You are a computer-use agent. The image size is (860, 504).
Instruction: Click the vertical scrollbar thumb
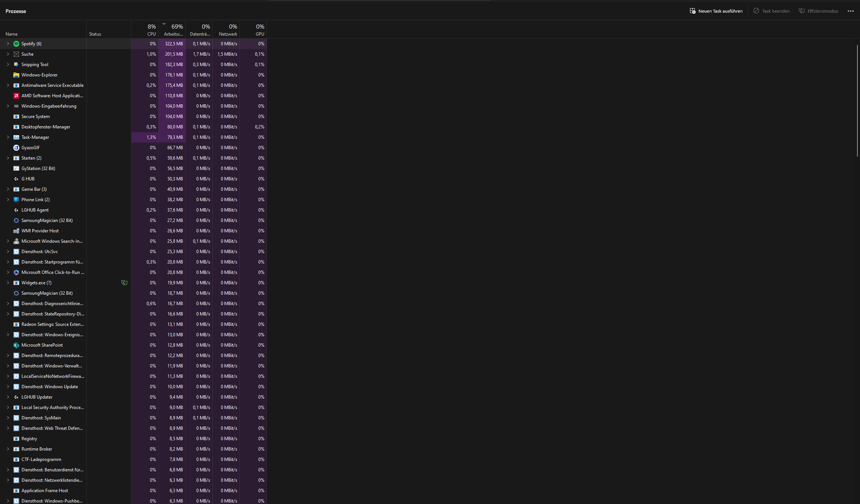coord(857,100)
